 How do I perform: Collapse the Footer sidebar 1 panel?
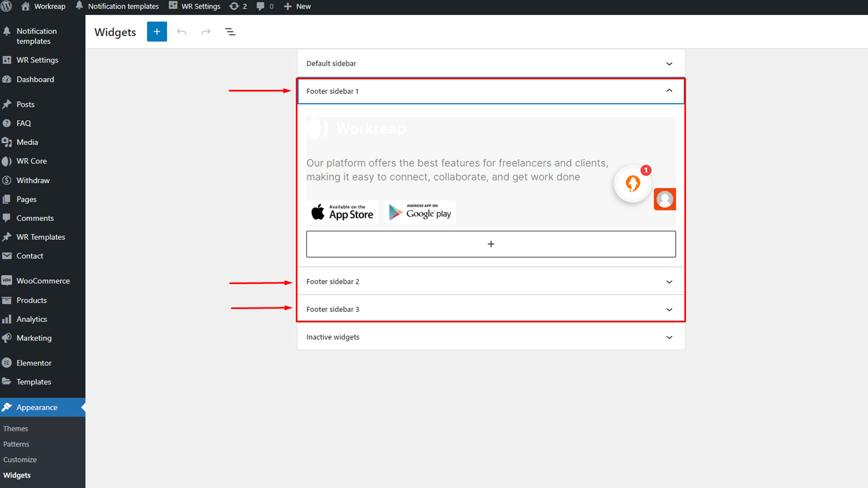pos(669,91)
